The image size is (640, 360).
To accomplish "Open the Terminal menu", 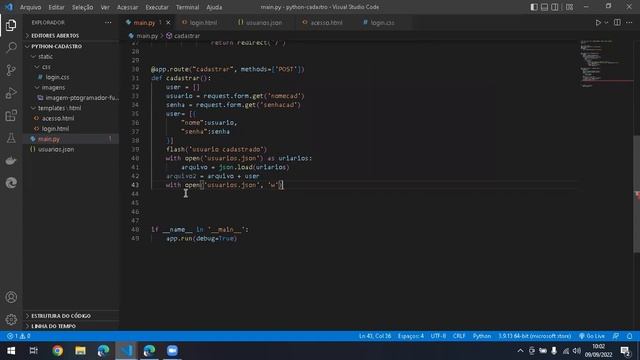I will pos(187,7).
